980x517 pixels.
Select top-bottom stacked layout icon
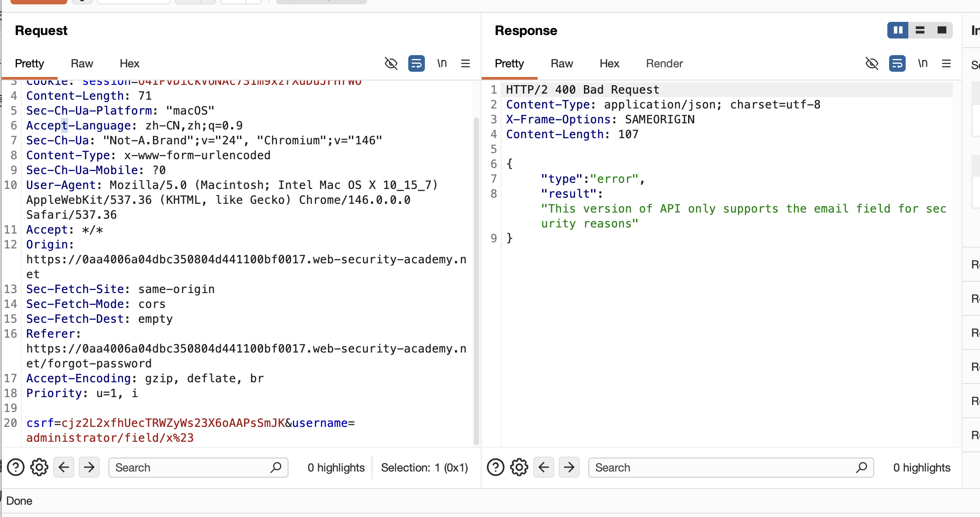[920, 30]
